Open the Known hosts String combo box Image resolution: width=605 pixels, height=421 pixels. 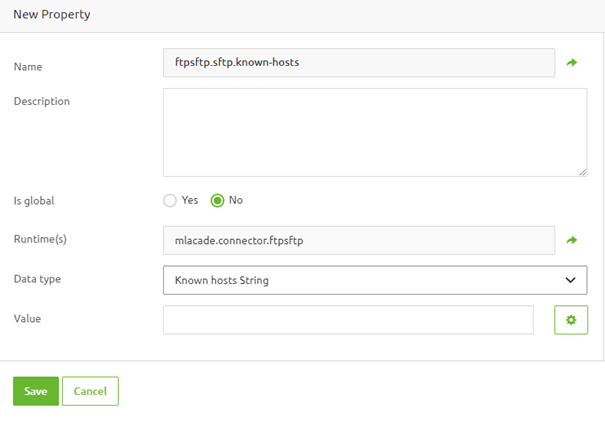pyautogui.click(x=360, y=281)
